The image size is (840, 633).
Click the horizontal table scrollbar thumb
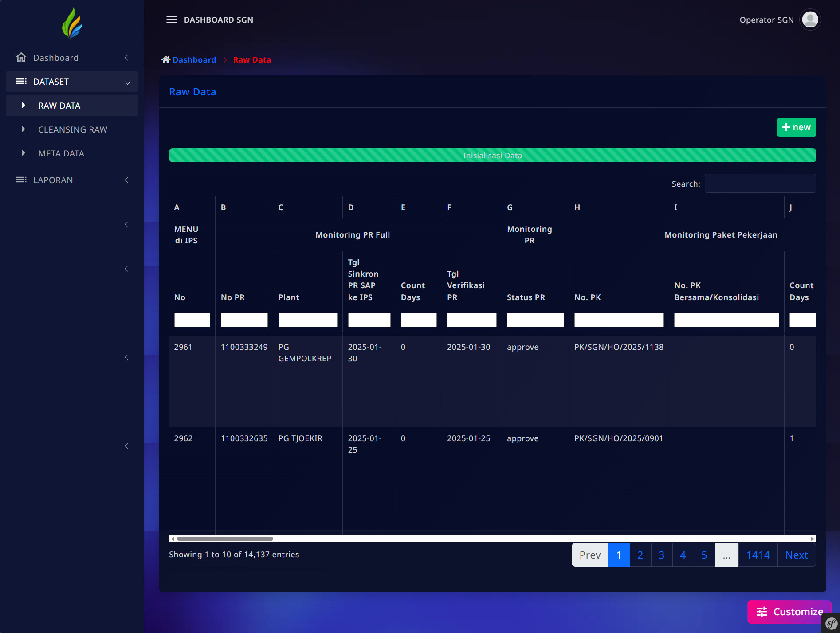[225, 539]
